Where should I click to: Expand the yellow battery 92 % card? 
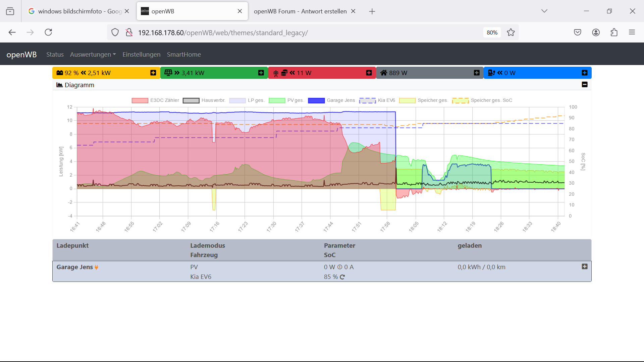(x=153, y=73)
